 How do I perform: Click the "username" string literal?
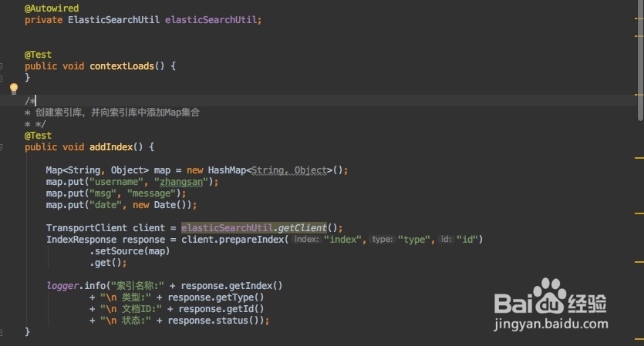(x=116, y=182)
